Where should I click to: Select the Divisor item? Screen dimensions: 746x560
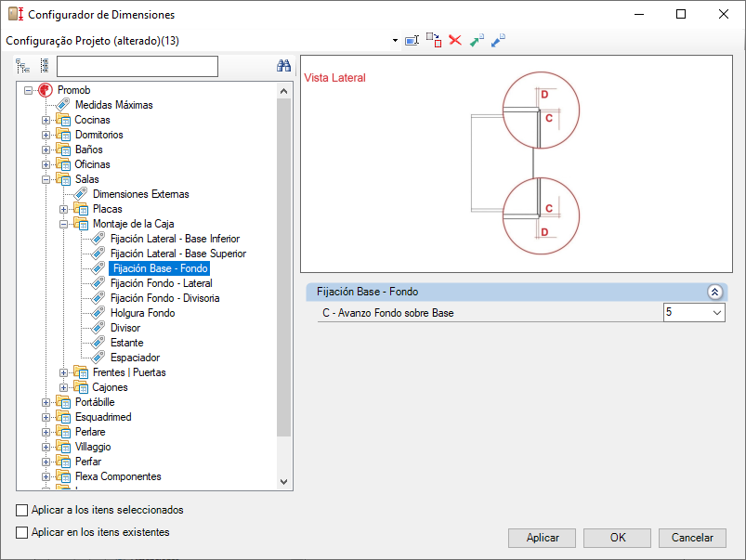pyautogui.click(x=125, y=328)
